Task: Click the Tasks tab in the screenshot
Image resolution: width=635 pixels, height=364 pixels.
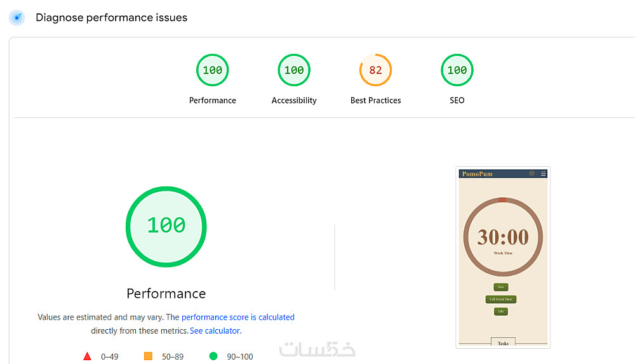Action: pyautogui.click(x=503, y=342)
